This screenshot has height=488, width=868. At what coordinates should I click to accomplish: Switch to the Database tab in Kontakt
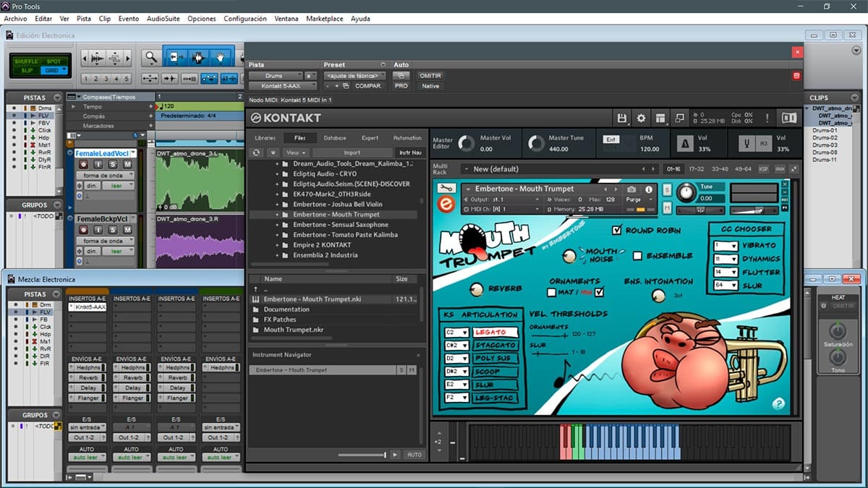coord(335,138)
